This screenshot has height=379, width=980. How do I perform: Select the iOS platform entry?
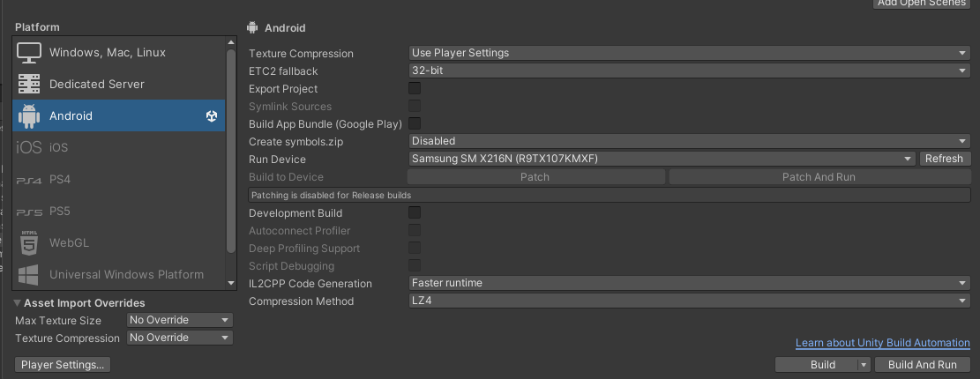pos(119,148)
